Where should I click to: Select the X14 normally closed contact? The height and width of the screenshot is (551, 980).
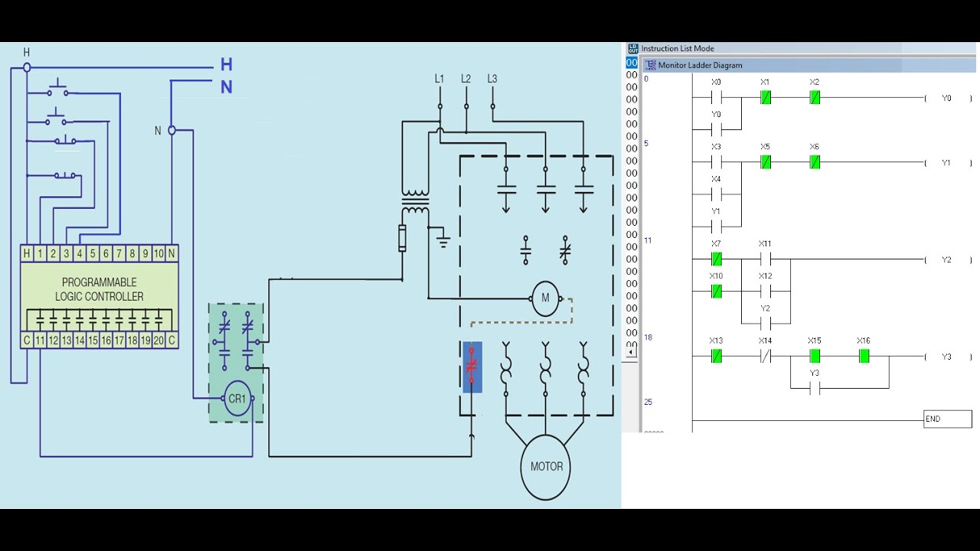click(765, 356)
